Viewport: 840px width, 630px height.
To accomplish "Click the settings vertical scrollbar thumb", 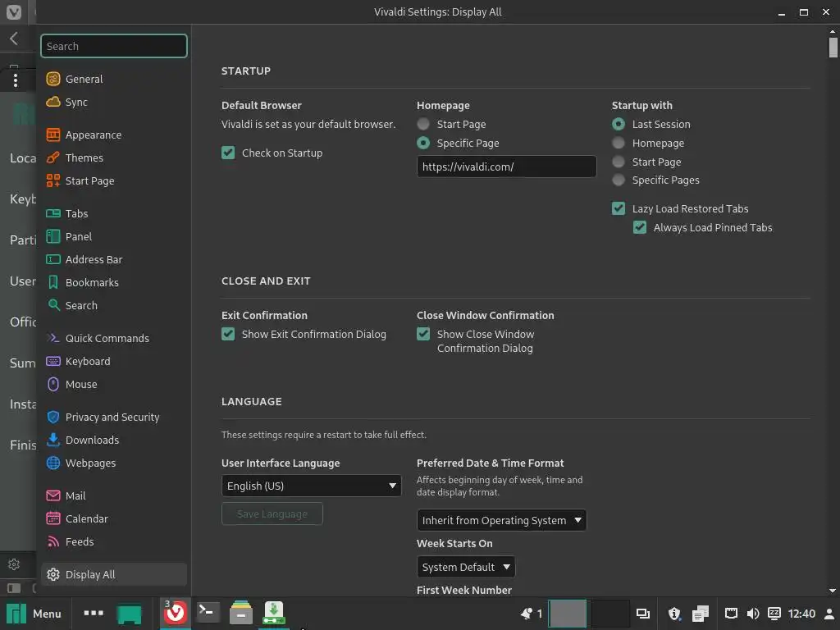I will pyautogui.click(x=833, y=47).
